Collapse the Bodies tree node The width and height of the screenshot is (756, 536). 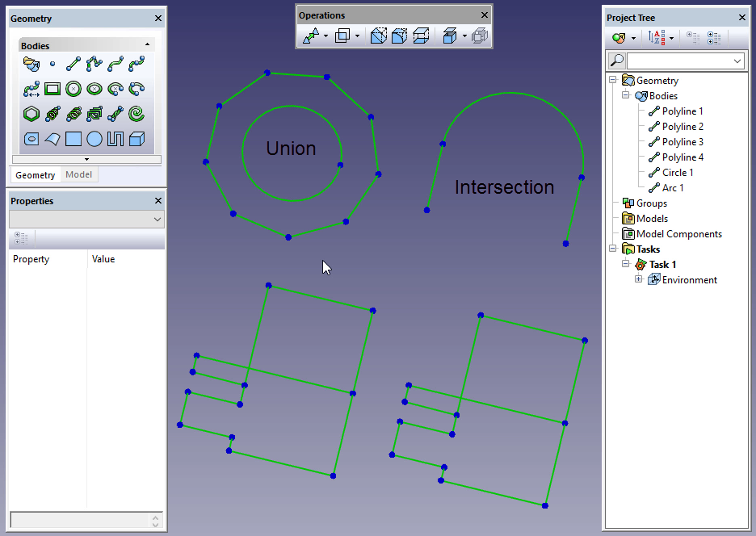tap(625, 96)
